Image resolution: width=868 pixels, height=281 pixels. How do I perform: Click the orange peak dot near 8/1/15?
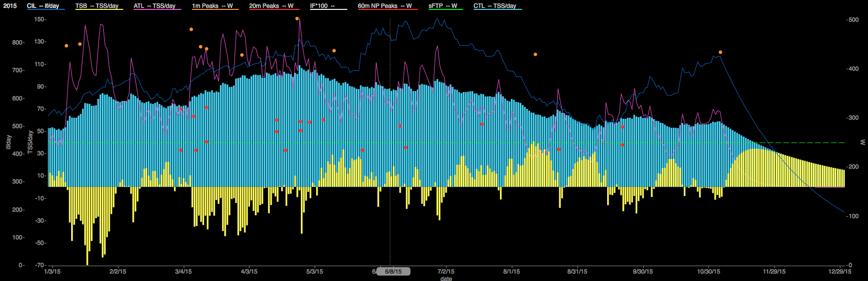(535, 54)
